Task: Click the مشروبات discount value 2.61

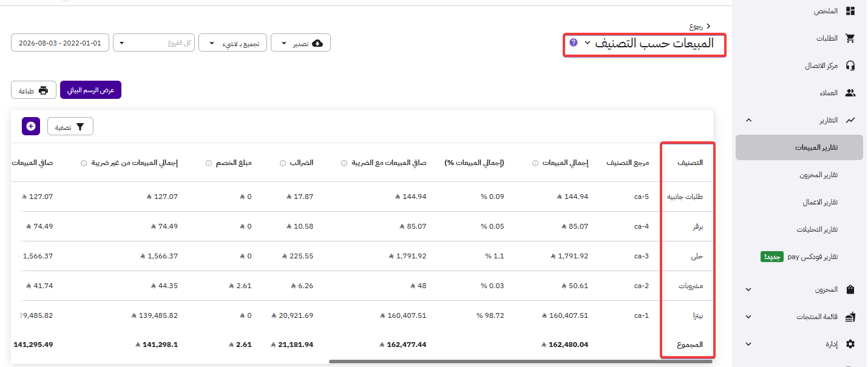Action: [241, 286]
